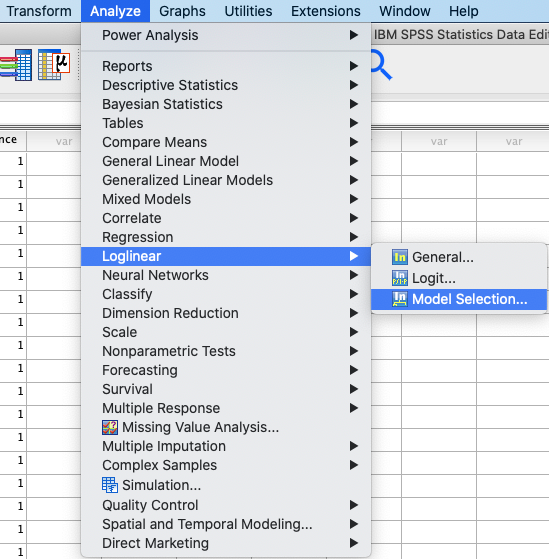Choose General... in Loglinear submenu
Viewport: 549px width, 559px height.
(x=459, y=257)
